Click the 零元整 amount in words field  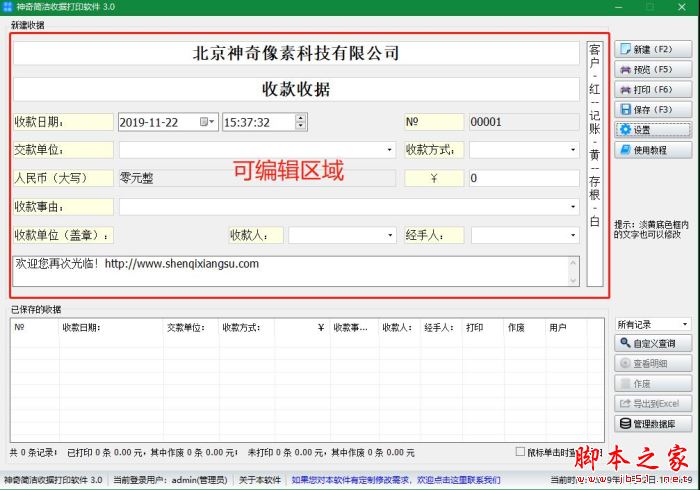click(x=257, y=179)
